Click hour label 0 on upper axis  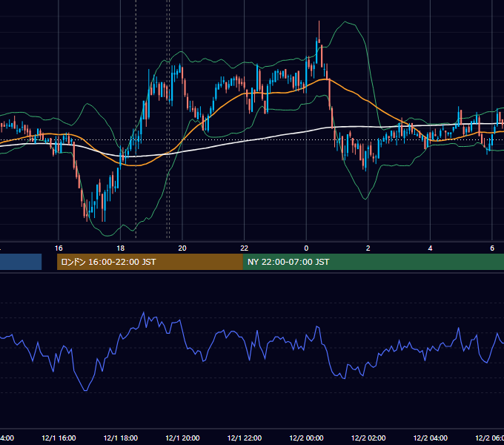(x=306, y=248)
